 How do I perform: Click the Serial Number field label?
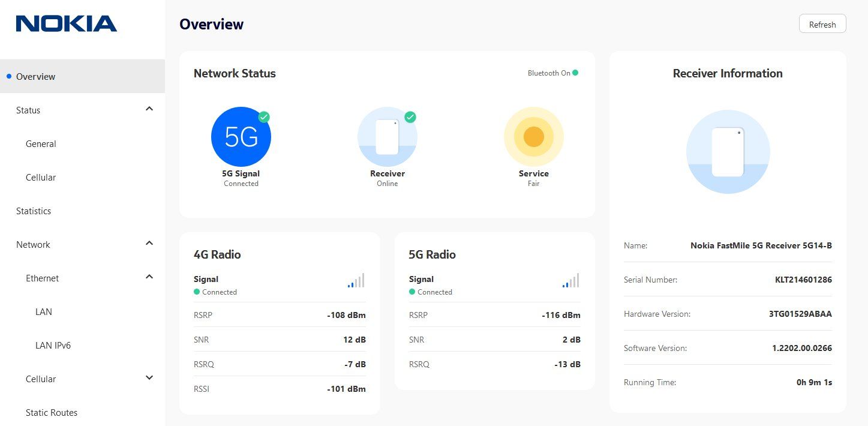pyautogui.click(x=650, y=280)
